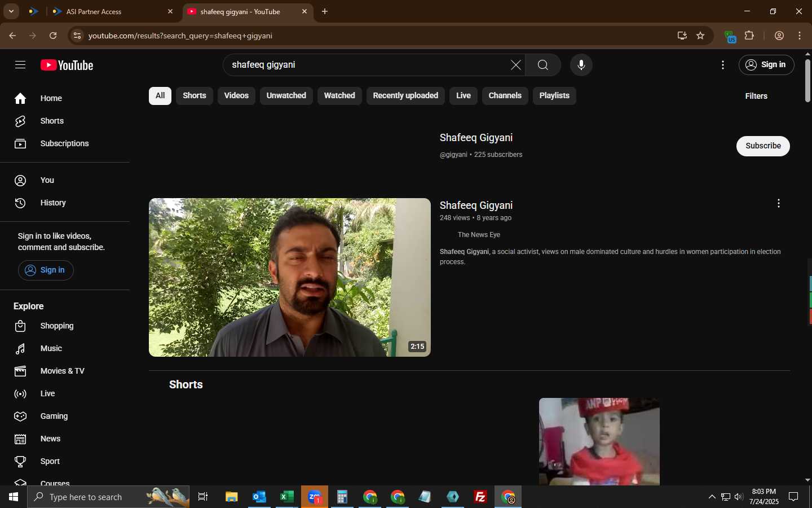Open Excel from the taskbar
The width and height of the screenshot is (812, 508).
click(287, 497)
